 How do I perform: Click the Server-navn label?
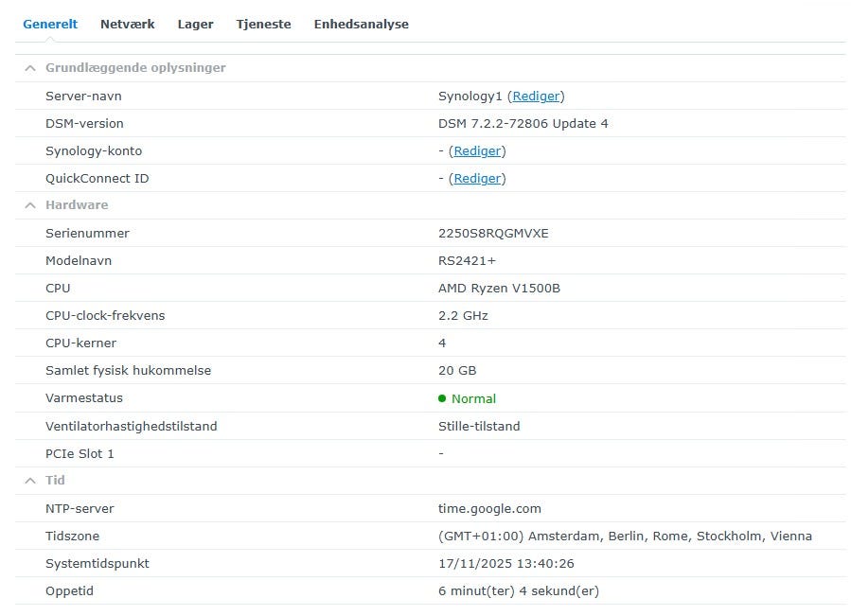tap(83, 97)
